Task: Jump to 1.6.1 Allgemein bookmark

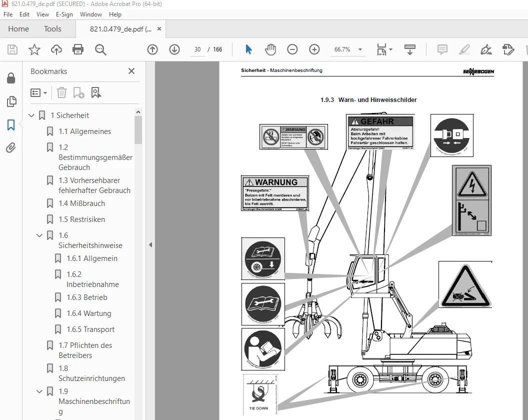Action: [x=92, y=258]
